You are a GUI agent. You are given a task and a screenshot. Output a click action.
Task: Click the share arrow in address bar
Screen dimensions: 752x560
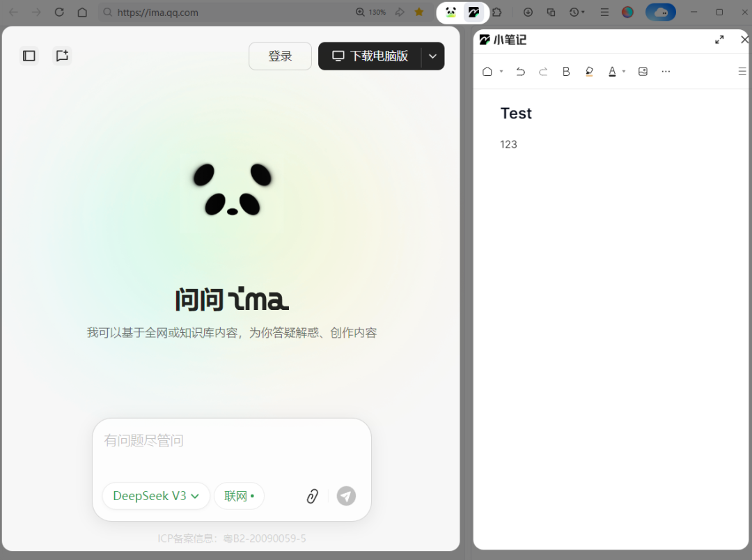pyautogui.click(x=399, y=13)
